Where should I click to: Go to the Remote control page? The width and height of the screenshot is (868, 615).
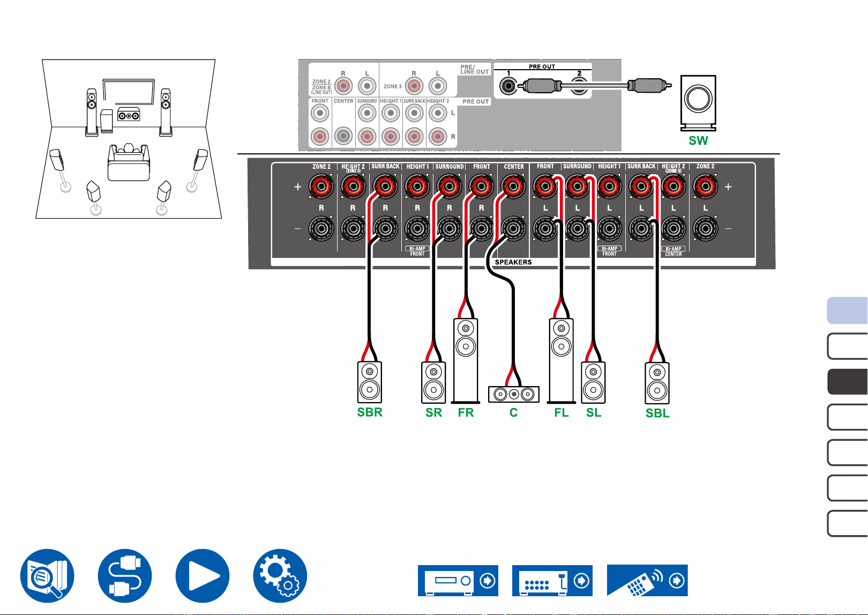(x=647, y=580)
